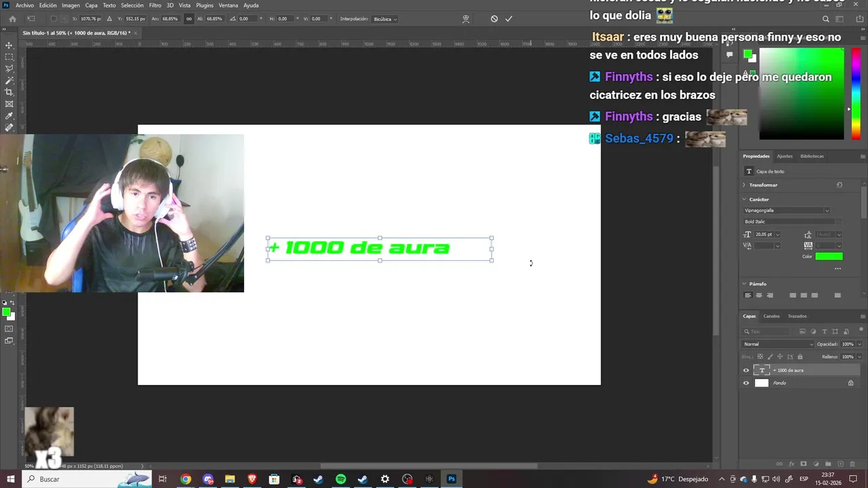This screenshot has width=868, height=488.
Task: Open the Bibliotecas tab
Action: pyautogui.click(x=812, y=156)
